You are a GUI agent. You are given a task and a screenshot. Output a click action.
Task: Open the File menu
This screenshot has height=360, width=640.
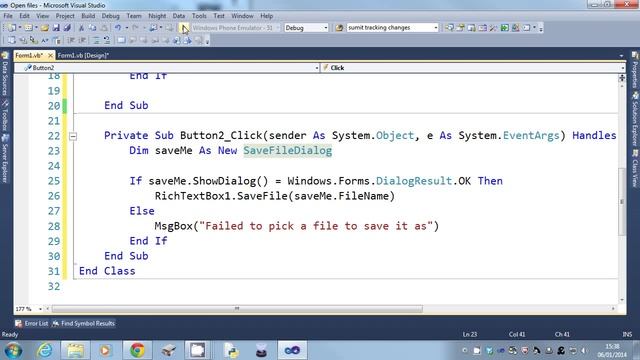click(8, 16)
